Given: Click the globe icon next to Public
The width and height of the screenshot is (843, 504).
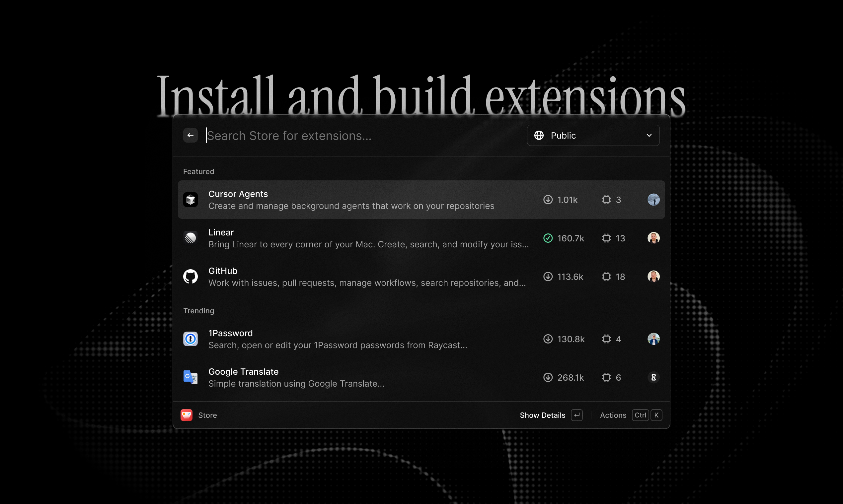Looking at the screenshot, I should [539, 135].
